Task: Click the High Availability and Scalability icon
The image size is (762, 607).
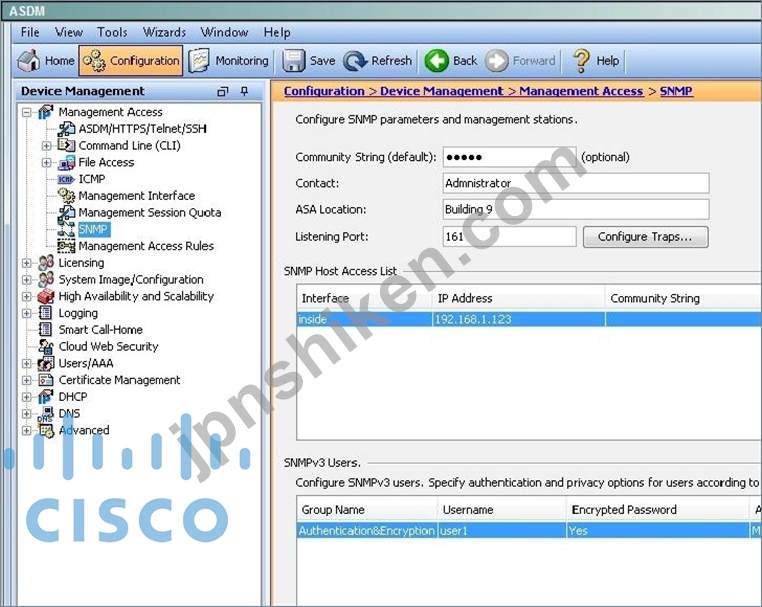Action: pyautogui.click(x=46, y=296)
